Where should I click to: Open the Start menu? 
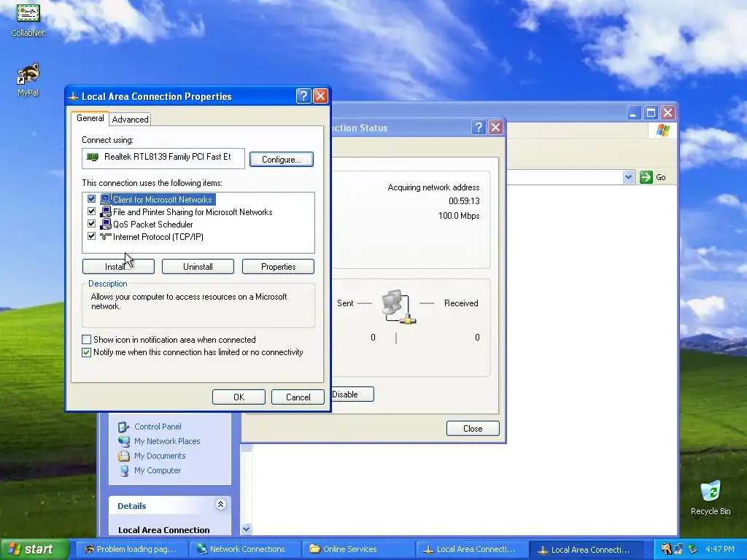click(34, 549)
